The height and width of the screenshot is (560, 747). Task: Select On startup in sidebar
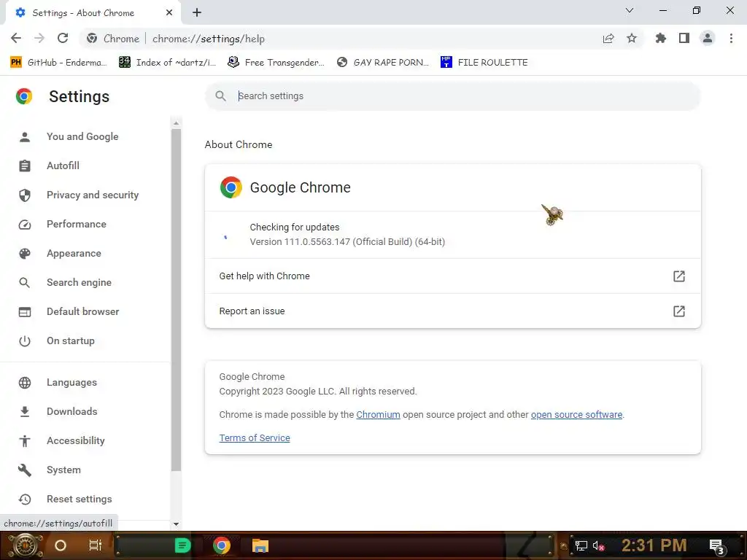point(71,341)
